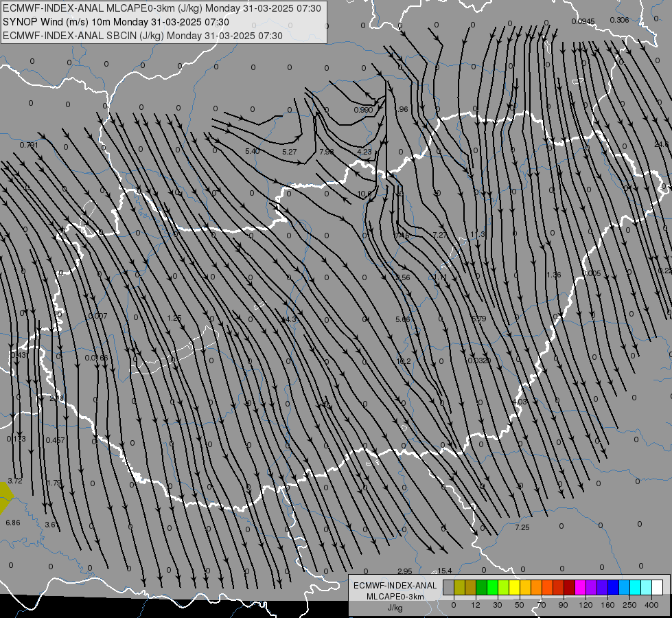The height and width of the screenshot is (618, 672).
Task: Click the map value 7.27
Action: click(x=440, y=235)
